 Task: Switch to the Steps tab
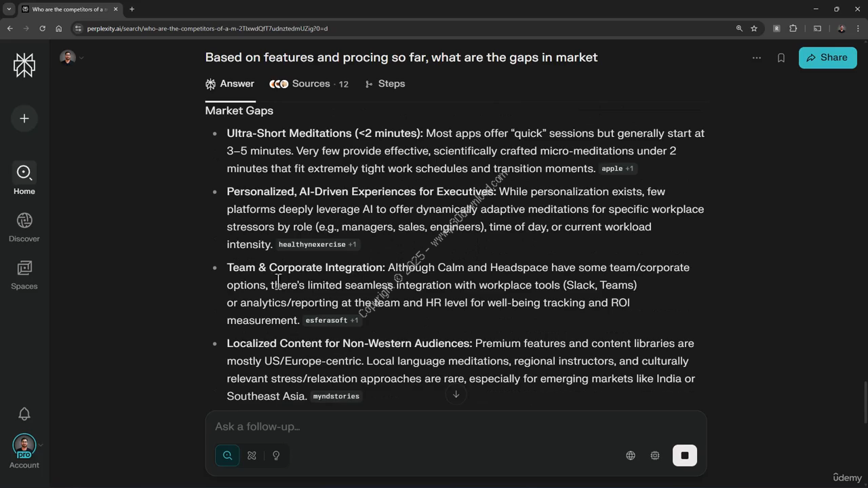385,84
